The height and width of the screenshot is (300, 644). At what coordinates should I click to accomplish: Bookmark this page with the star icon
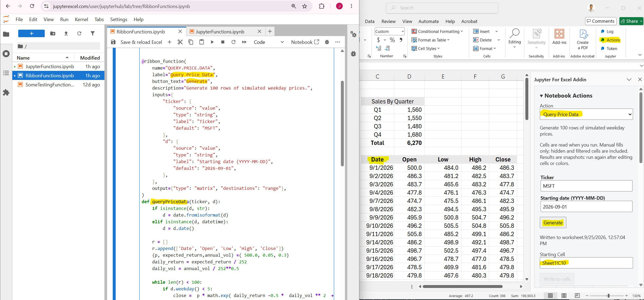[x=304, y=6]
